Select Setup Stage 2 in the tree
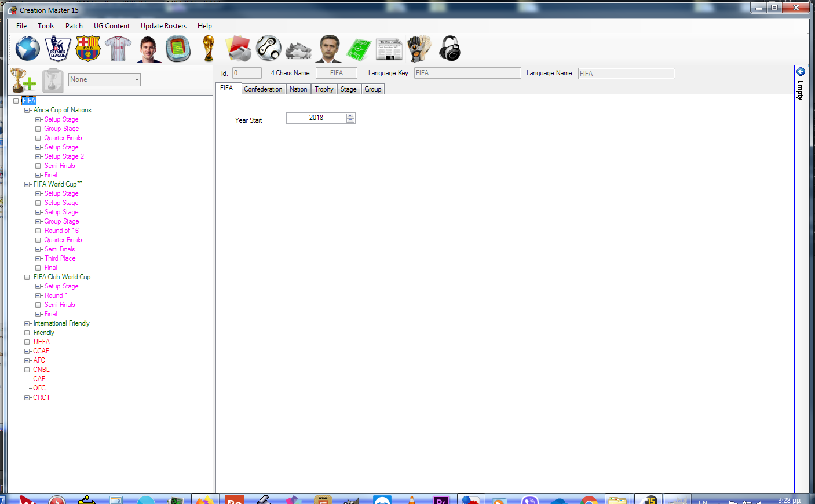 64,156
